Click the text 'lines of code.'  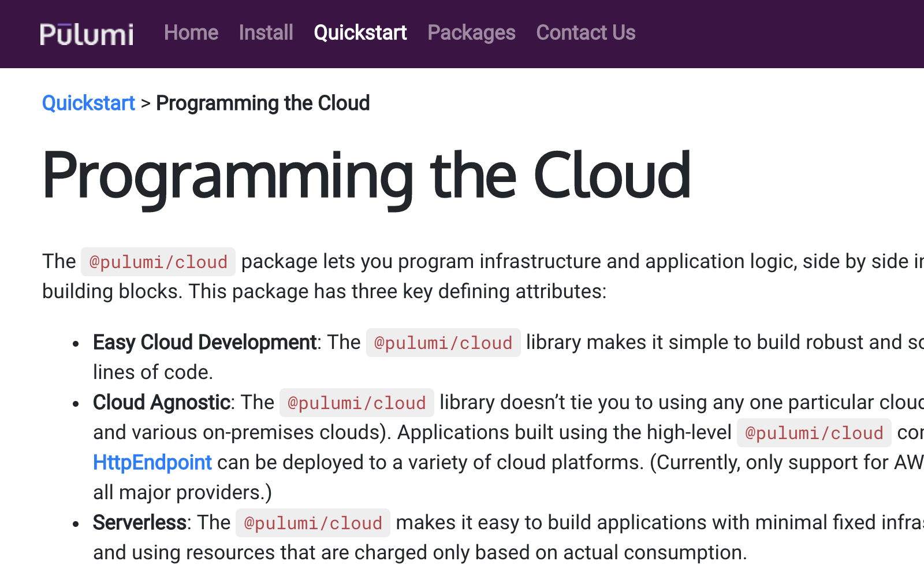(x=153, y=373)
